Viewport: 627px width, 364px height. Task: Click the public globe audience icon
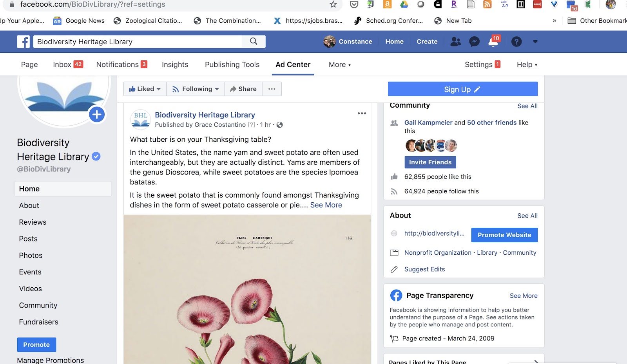(279, 125)
